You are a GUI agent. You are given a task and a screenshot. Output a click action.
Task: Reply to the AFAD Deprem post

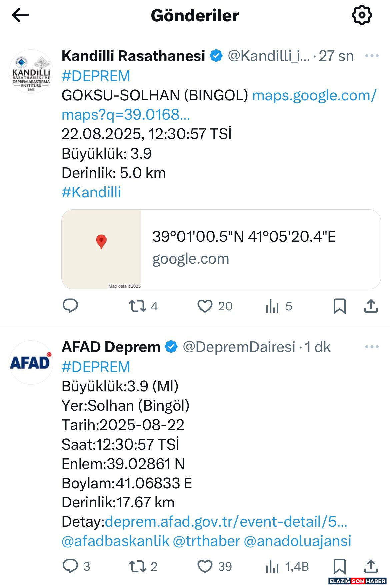(70, 566)
